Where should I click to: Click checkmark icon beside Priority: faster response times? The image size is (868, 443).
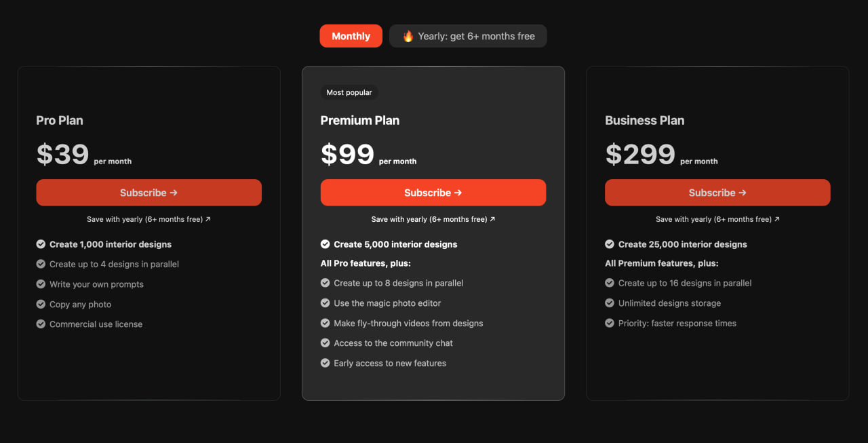point(610,323)
